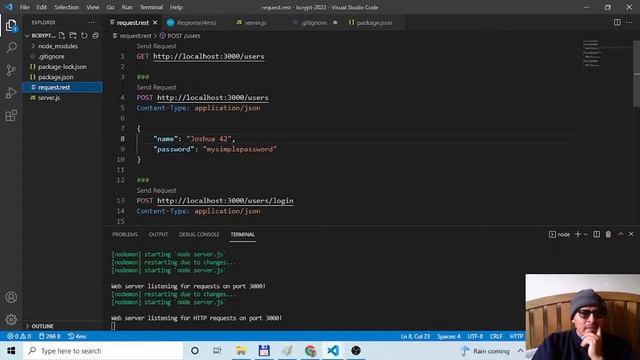Screen dimensions: 640x360
Task: Open Chrome from the taskbar
Action: [x=310, y=351]
